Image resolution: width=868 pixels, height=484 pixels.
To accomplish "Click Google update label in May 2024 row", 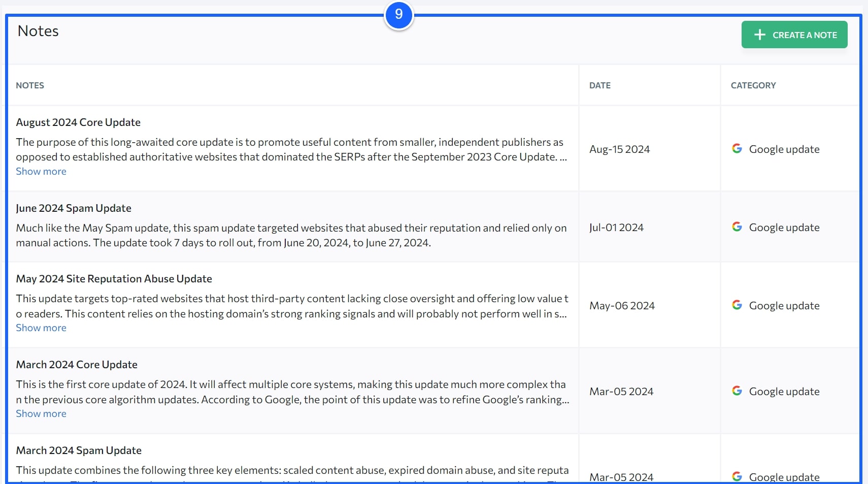I will [784, 306].
